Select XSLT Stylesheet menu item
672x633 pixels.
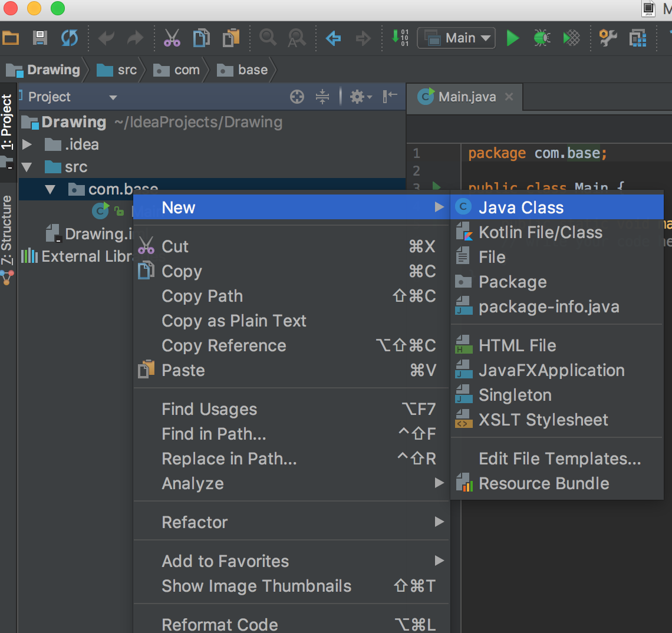pyautogui.click(x=557, y=420)
